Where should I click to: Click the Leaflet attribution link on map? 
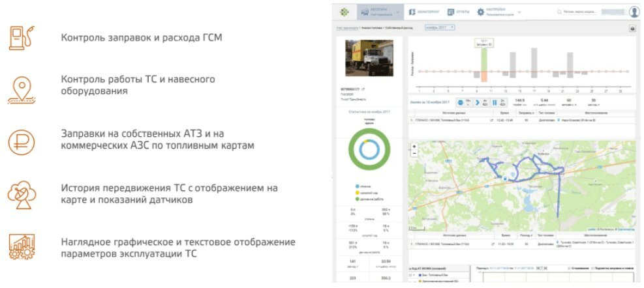592,229
